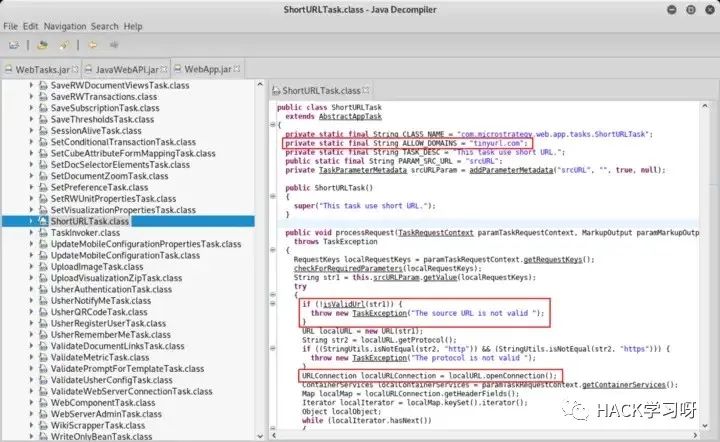Viewport: 720px width, 442px height.
Task: Close the WebTasks.jar tab
Action: click(x=75, y=69)
